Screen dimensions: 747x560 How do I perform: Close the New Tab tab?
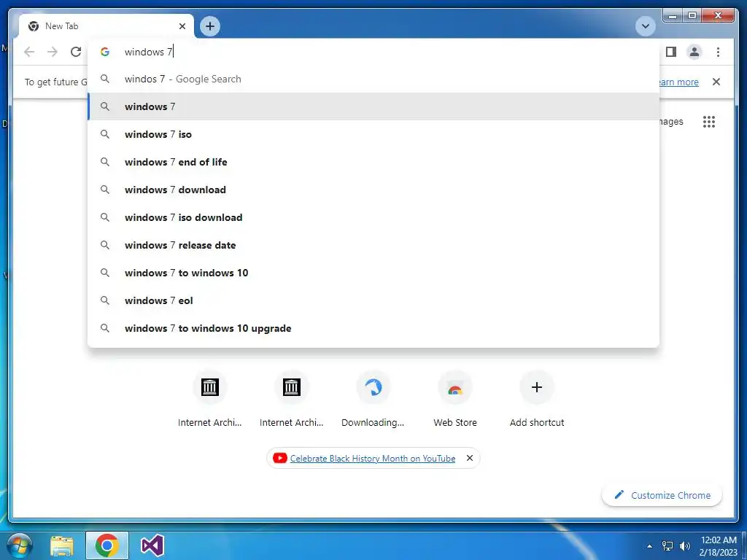tap(182, 26)
